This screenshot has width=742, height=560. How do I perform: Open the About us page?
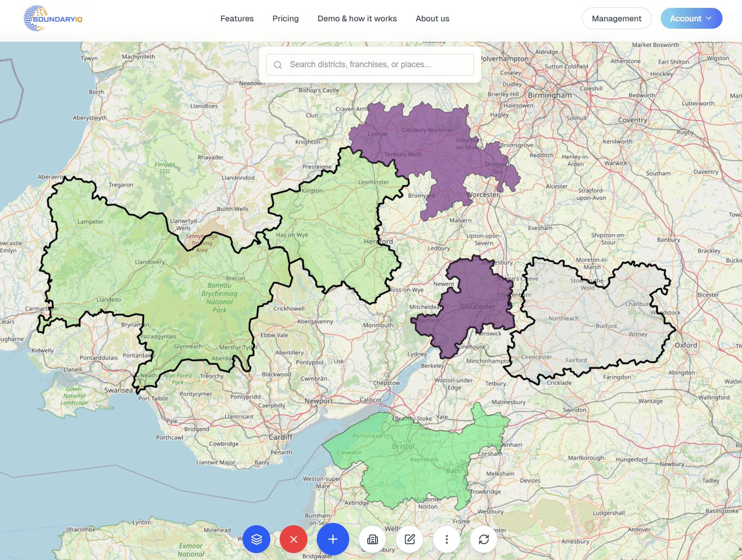(432, 19)
